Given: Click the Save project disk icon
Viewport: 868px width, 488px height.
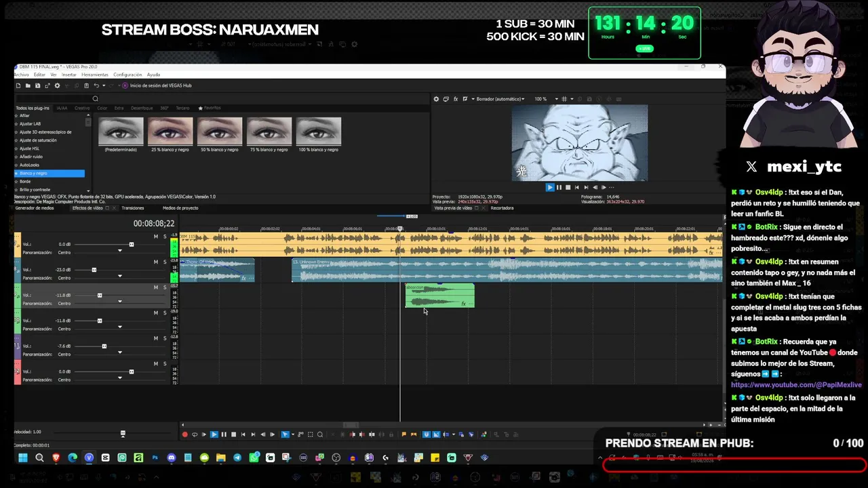Looking at the screenshot, I should [37, 85].
